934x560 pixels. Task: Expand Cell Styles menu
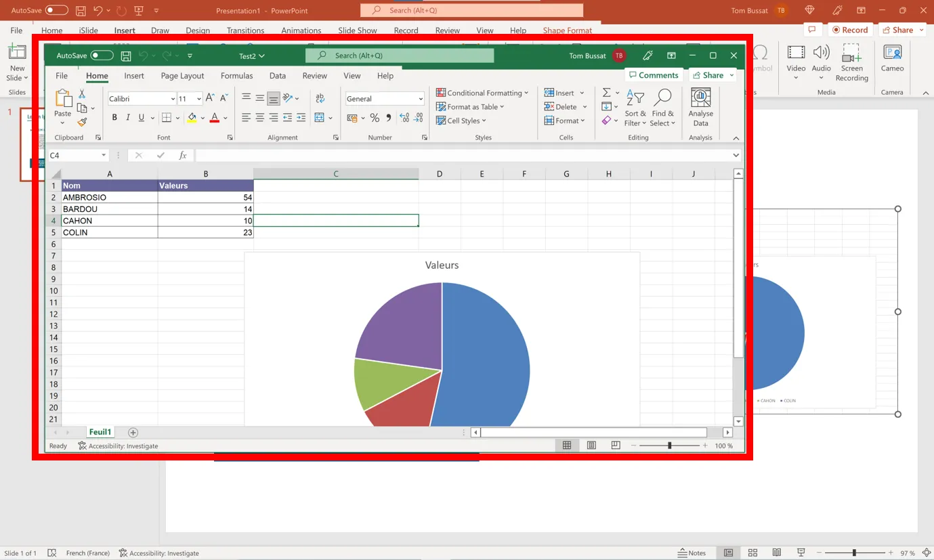(x=461, y=121)
